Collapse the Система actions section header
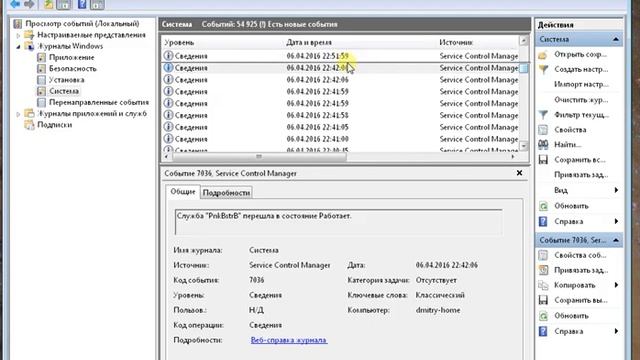This screenshot has height=360, width=640. (616, 40)
